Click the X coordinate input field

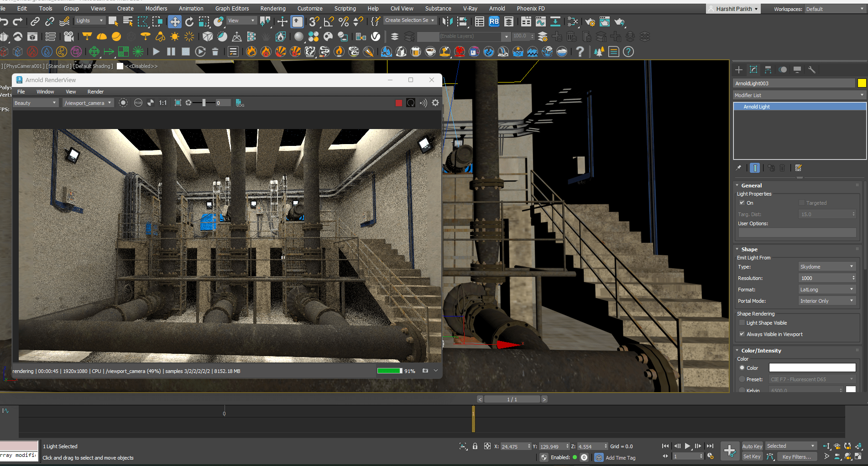point(513,447)
